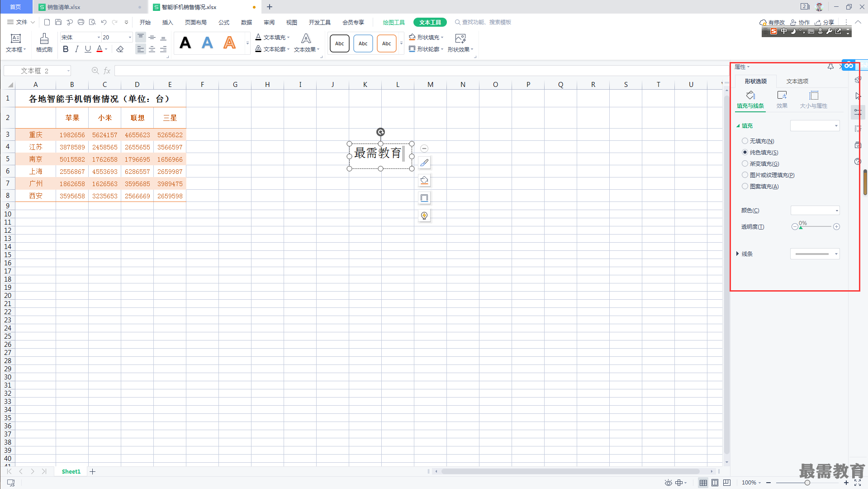Click the Print icon in quick toolbar
868x489 pixels.
pos(81,22)
